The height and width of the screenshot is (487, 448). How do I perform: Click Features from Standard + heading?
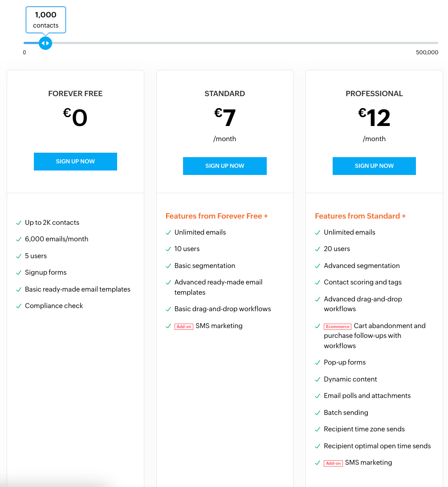click(x=360, y=216)
